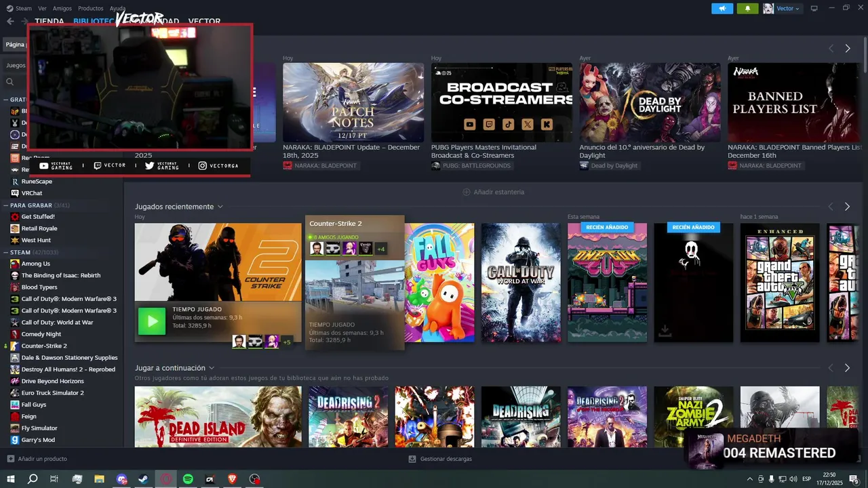The width and height of the screenshot is (868, 488).
Task: Open the Ayuda menu
Action: pos(117,8)
